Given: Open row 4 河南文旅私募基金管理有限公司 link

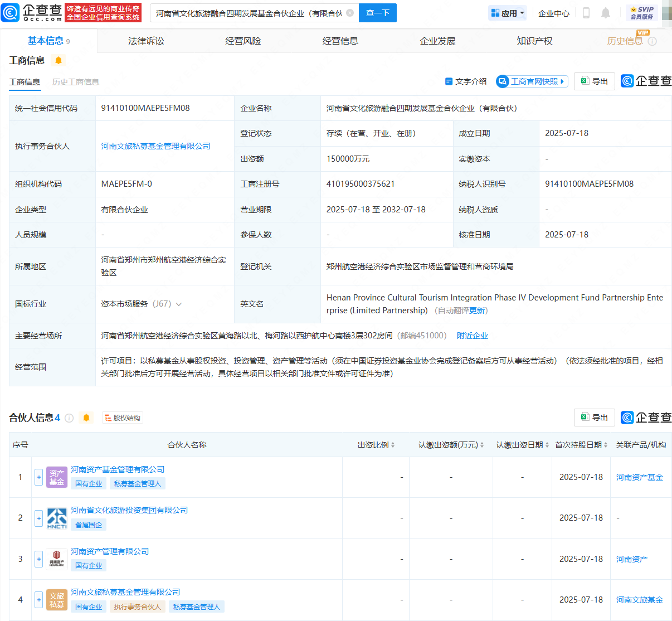Looking at the screenshot, I should tap(125, 592).
